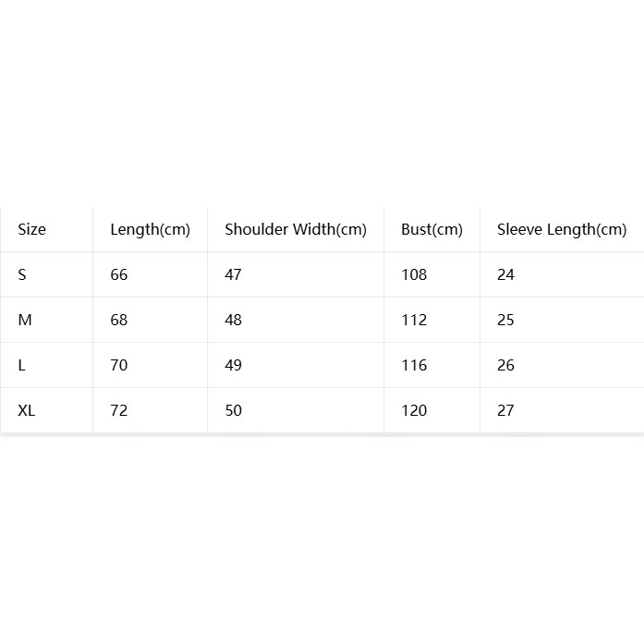
Task: Click bust value 108 for size S
Action: pos(414,274)
